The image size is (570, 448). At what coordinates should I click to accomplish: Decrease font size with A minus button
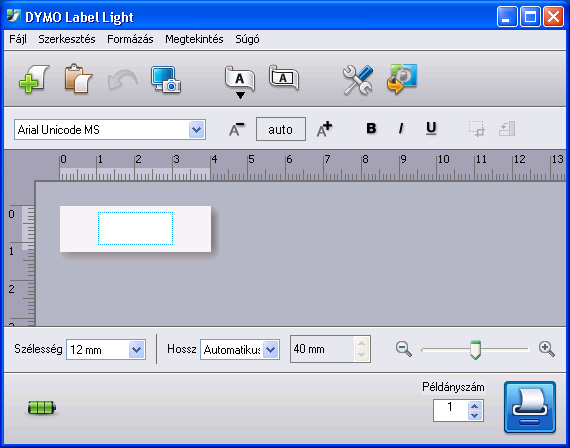click(237, 129)
